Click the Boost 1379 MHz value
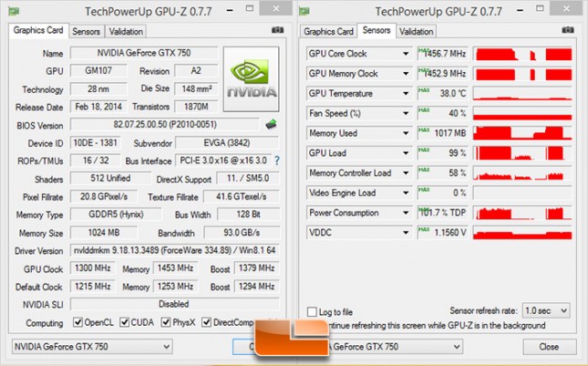Image resolution: width=588 pixels, height=366 pixels. [257, 268]
